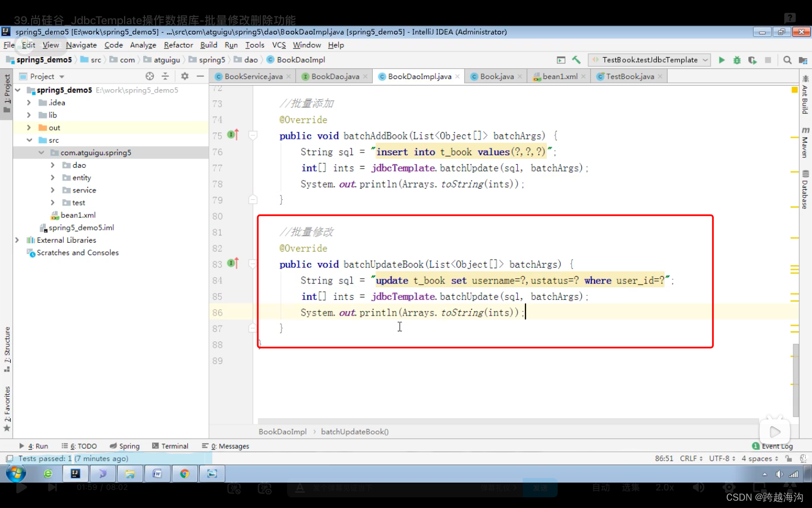Click override gutter icon beside batchAddBook

tap(233, 135)
